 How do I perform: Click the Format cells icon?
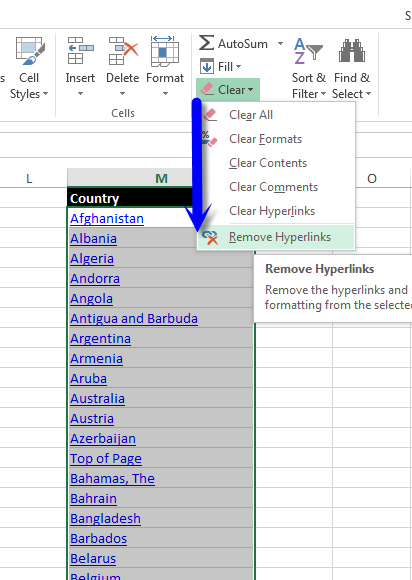[x=165, y=51]
